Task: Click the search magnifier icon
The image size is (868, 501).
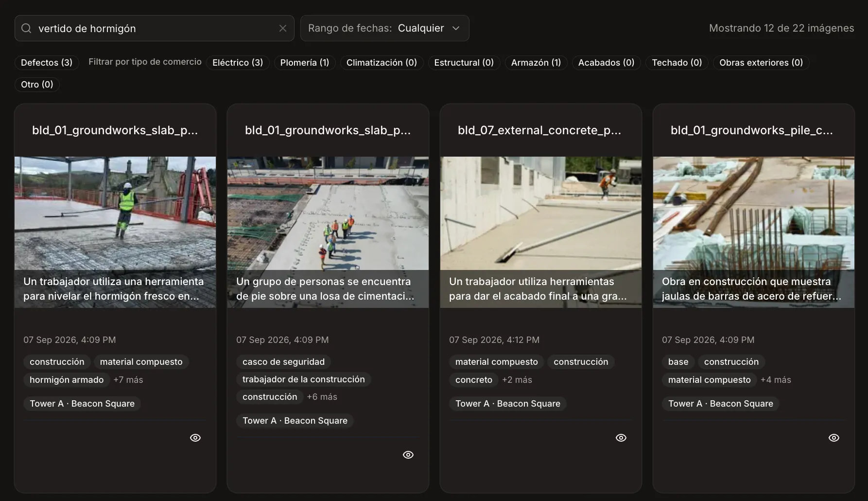Action: 26,28
